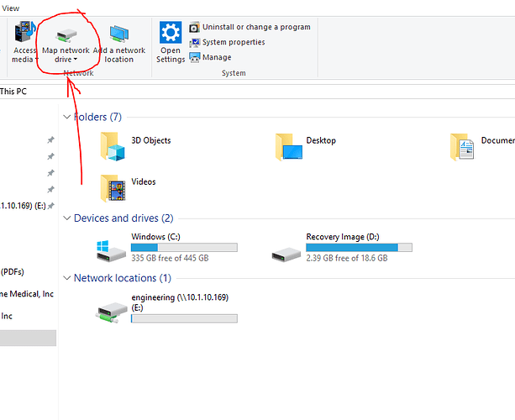The height and width of the screenshot is (420, 515).
Task: Select the (E:) network drive in sidebar
Action: [x=23, y=206]
